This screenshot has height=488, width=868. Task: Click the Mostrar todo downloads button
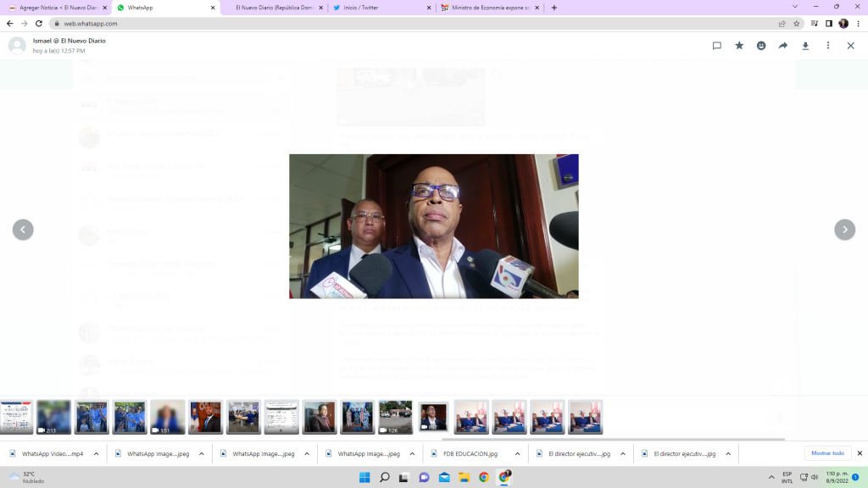[827, 453]
